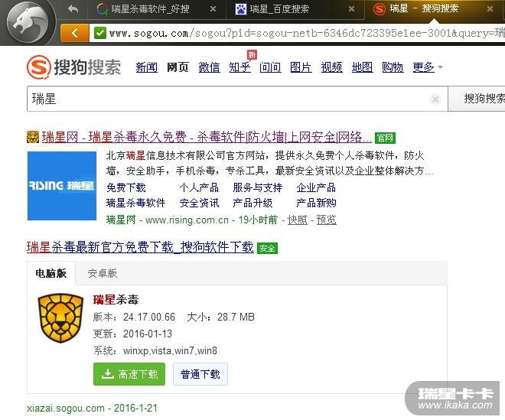The width and height of the screenshot is (505, 420).
Task: Open the 快照 cached page link
Action: point(298,220)
